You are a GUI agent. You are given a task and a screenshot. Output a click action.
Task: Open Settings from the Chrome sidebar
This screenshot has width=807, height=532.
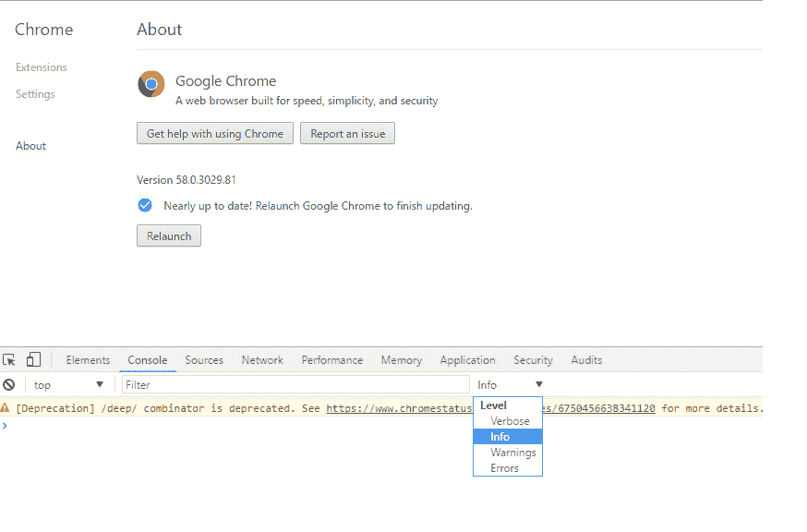point(34,93)
